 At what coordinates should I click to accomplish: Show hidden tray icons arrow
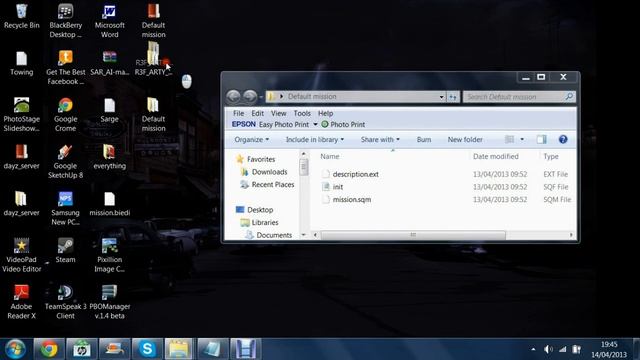click(x=533, y=349)
